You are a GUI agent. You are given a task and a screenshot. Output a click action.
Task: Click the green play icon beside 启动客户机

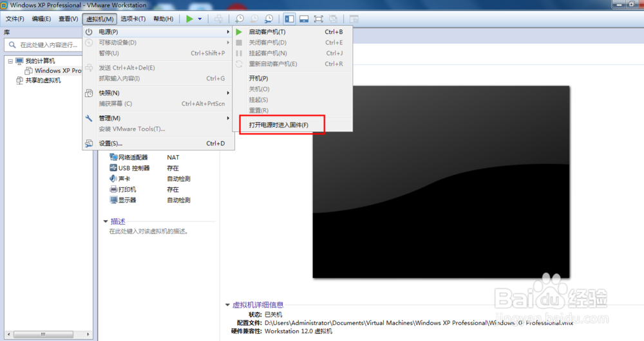(x=239, y=32)
